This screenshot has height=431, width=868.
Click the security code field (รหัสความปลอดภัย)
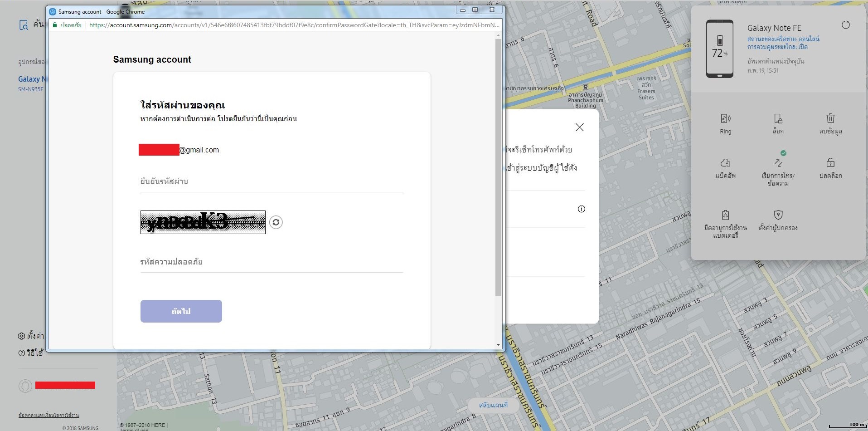pyautogui.click(x=272, y=262)
